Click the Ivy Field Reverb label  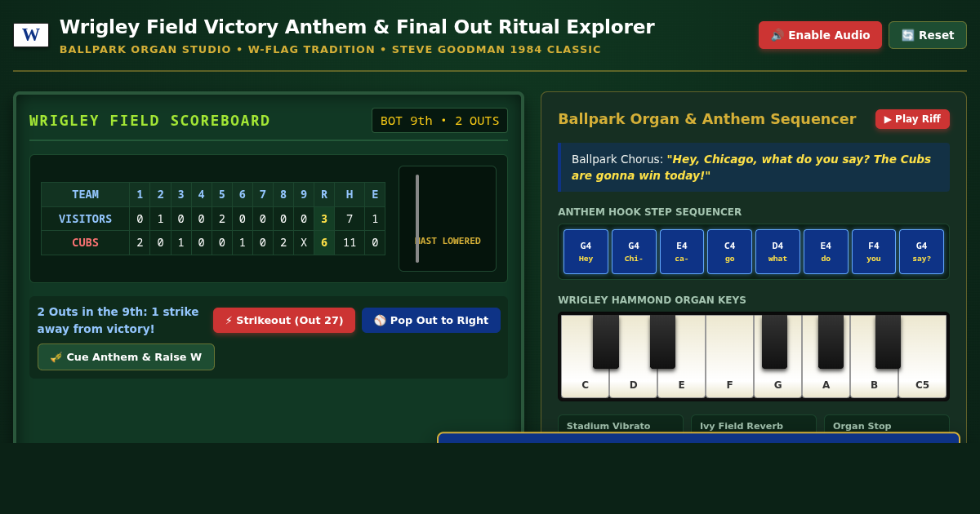coord(742,426)
